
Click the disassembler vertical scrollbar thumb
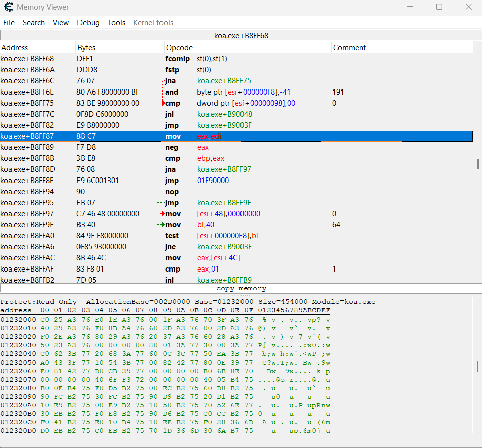point(478,164)
